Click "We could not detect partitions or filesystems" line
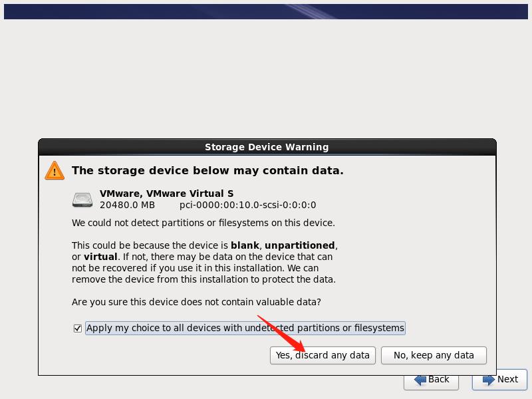This screenshot has width=532, height=399. click(x=203, y=223)
